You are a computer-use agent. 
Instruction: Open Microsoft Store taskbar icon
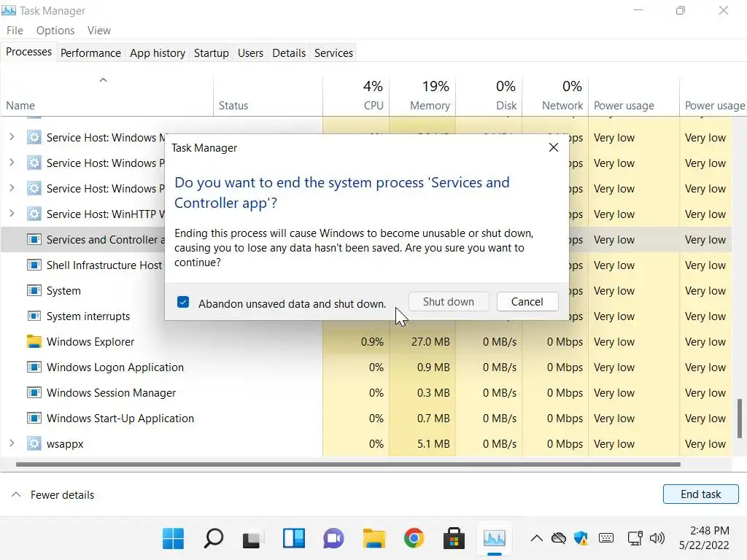click(454, 539)
